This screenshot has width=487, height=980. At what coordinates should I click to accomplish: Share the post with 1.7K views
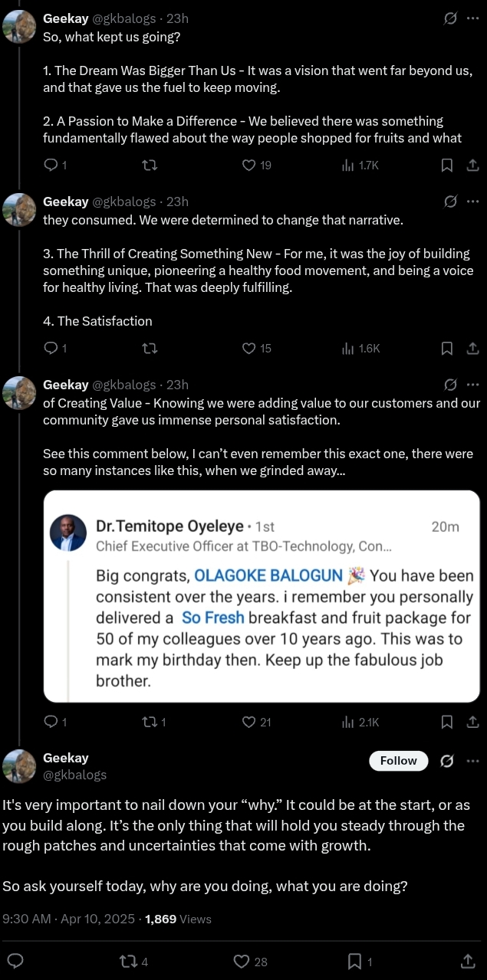click(472, 165)
